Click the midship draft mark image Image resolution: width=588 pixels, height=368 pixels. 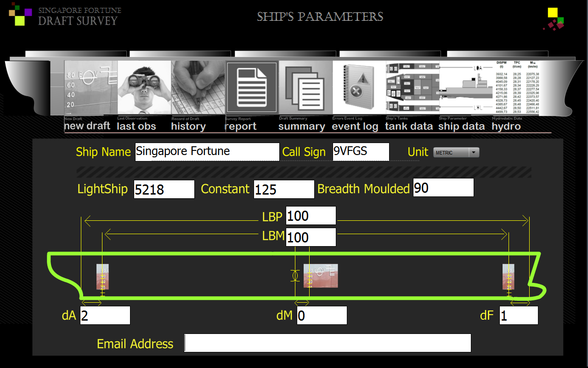tap(321, 276)
